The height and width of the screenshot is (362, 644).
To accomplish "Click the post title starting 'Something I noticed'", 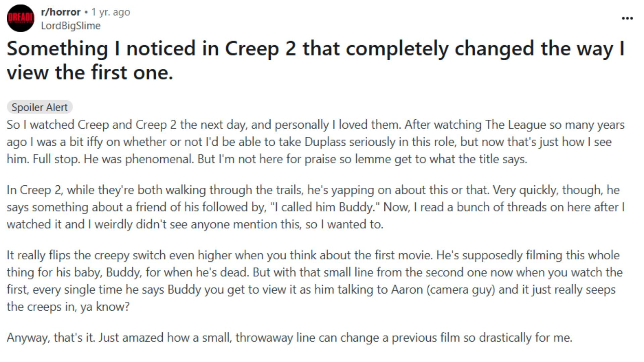I will click(315, 49).
